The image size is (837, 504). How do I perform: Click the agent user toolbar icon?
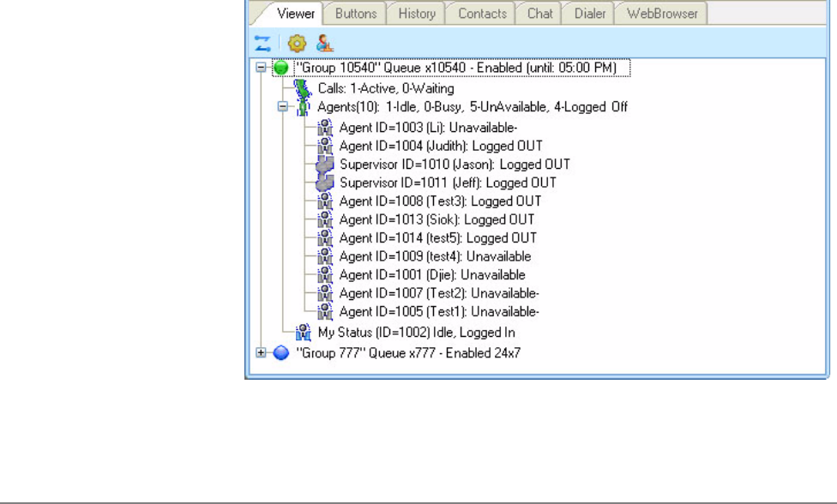[324, 43]
